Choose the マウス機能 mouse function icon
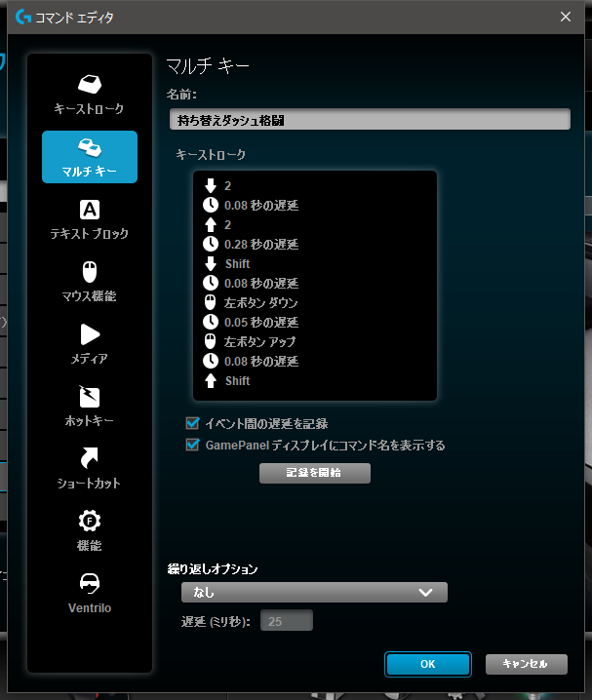This screenshot has height=700, width=592. [x=89, y=271]
